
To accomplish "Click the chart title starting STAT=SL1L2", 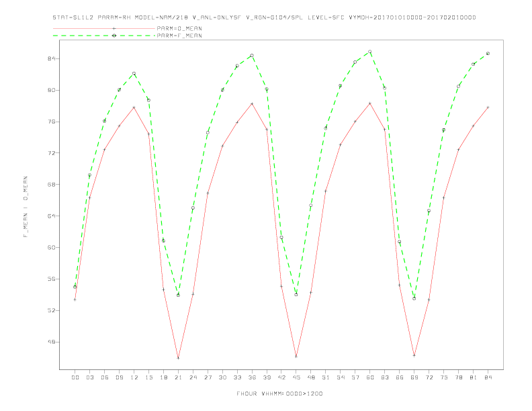I will (x=264, y=17).
